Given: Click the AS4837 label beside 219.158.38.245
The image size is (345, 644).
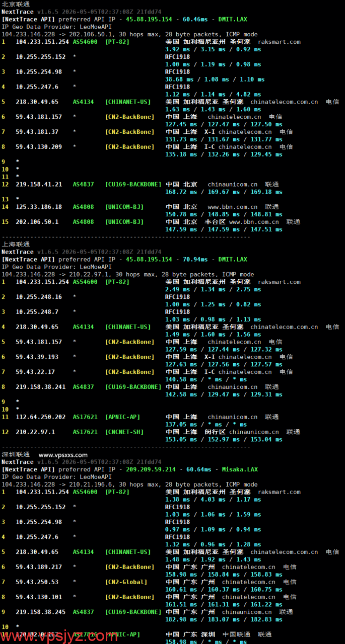Looking at the screenshot, I should 83,612.
